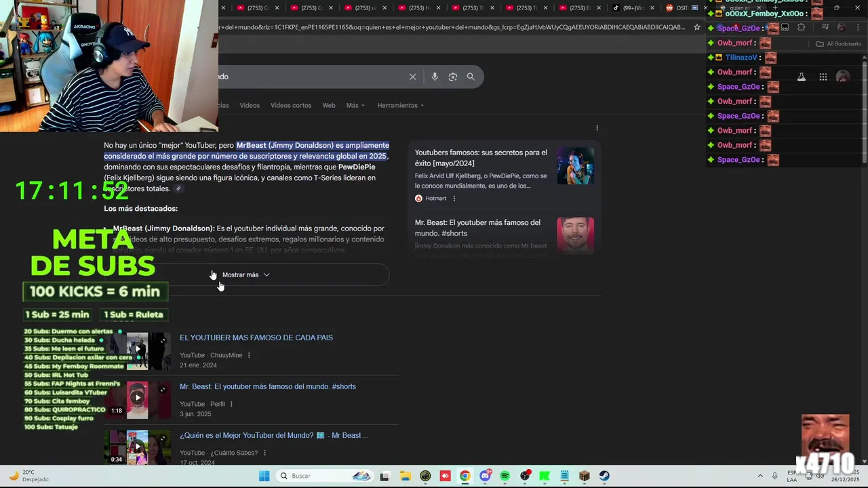Open options for the Hotmart result

(454, 199)
